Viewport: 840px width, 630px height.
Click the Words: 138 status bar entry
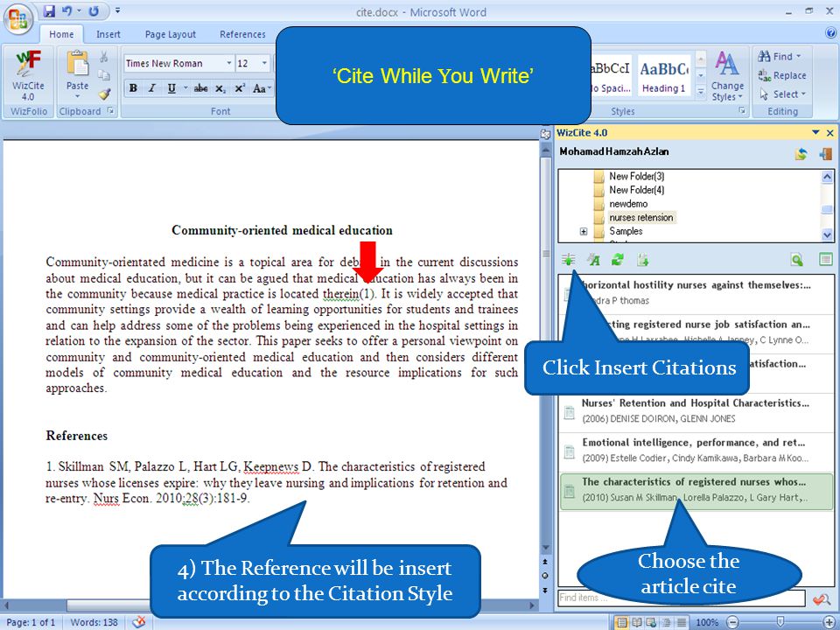[x=94, y=622]
